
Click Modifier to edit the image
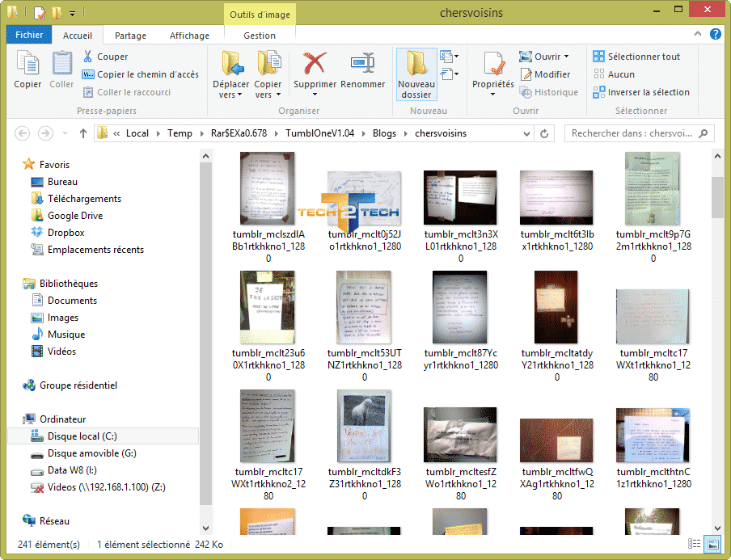[x=545, y=74]
